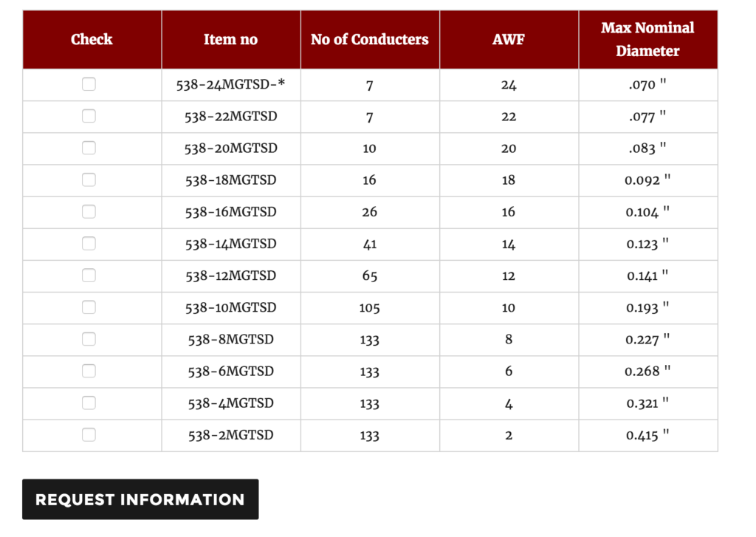
Task: Click the Item no column header
Action: pyautogui.click(x=231, y=39)
